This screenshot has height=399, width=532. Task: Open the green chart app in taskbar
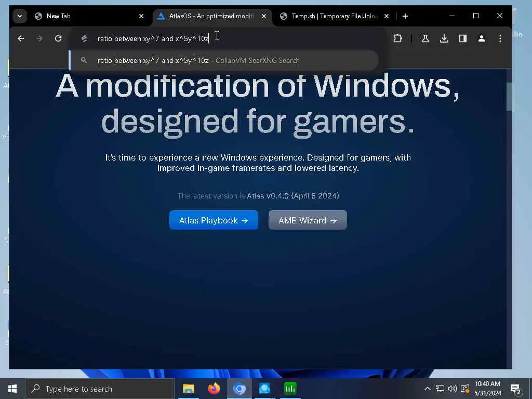pyautogui.click(x=290, y=389)
